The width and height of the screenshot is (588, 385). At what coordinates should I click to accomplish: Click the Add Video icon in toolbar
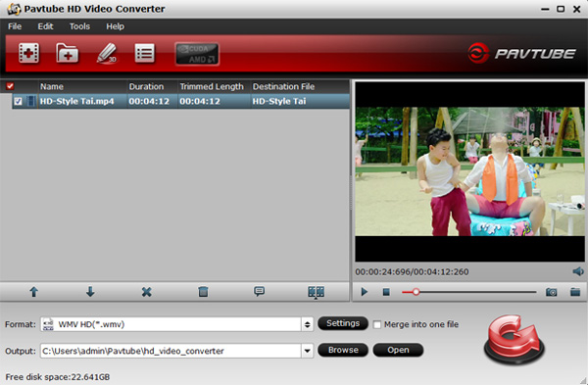point(28,53)
